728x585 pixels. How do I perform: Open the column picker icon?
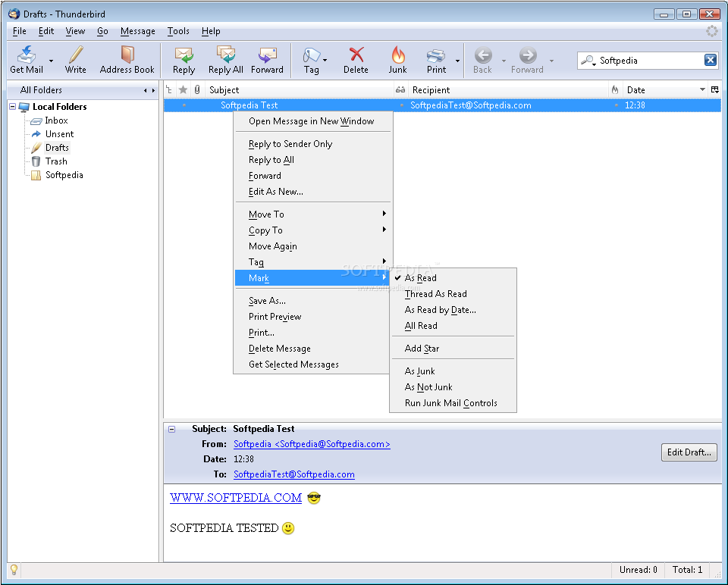coord(715,89)
